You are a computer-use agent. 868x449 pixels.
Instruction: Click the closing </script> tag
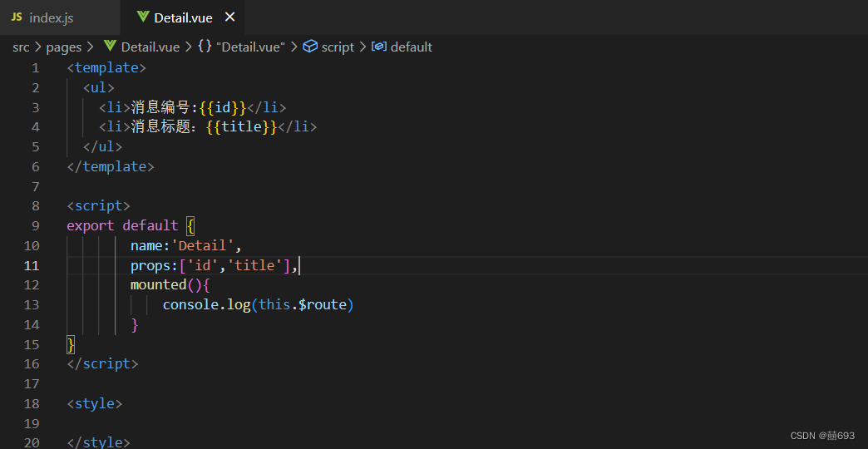click(102, 363)
